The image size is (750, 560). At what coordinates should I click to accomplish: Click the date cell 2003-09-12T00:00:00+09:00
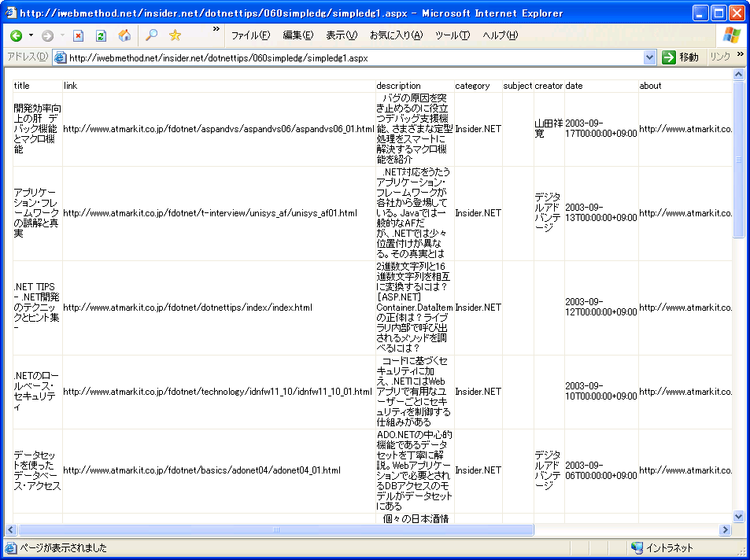point(601,307)
